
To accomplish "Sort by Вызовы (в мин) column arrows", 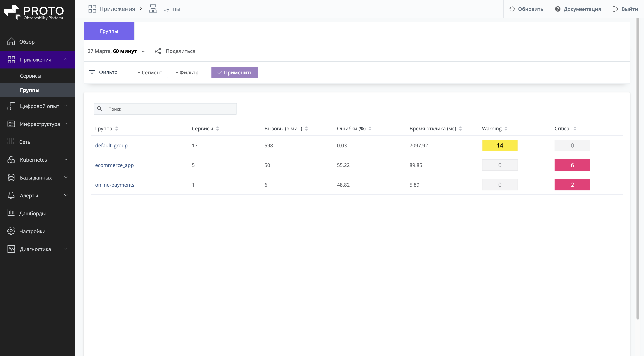I will point(306,128).
